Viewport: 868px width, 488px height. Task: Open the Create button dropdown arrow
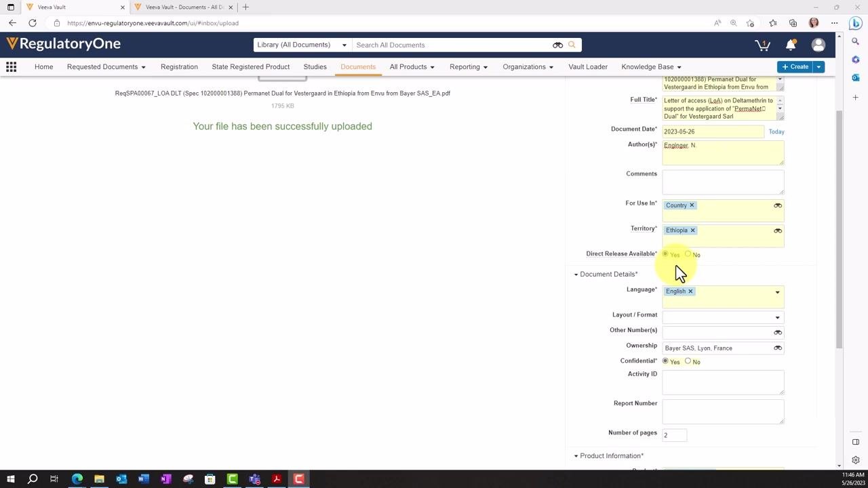pyautogui.click(x=818, y=66)
